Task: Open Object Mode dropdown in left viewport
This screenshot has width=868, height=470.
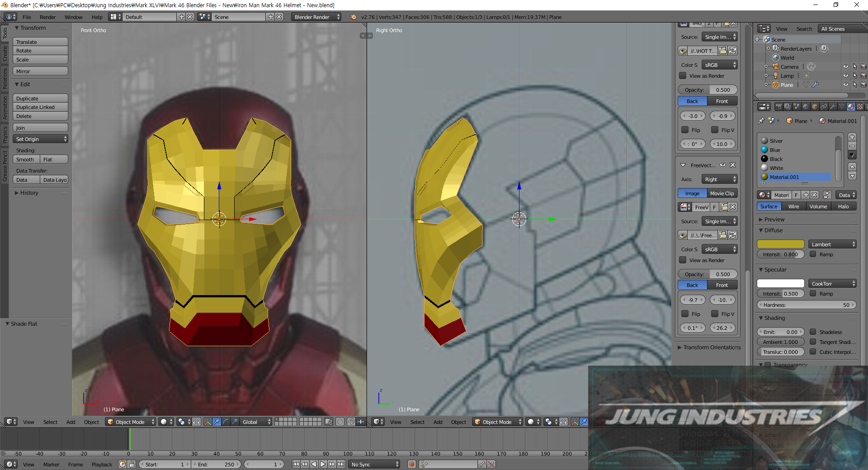Action: (x=130, y=422)
